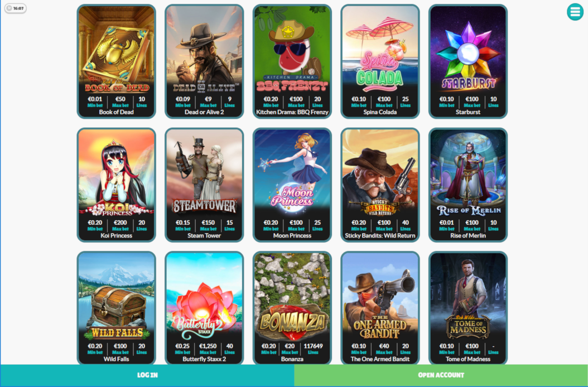Select Kitchen Drama: BBQ Frenzy game tile

(x=292, y=61)
